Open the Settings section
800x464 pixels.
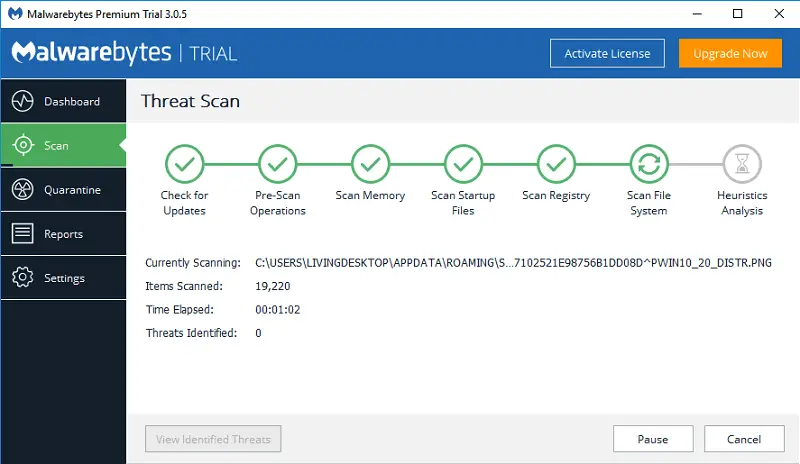(63, 277)
